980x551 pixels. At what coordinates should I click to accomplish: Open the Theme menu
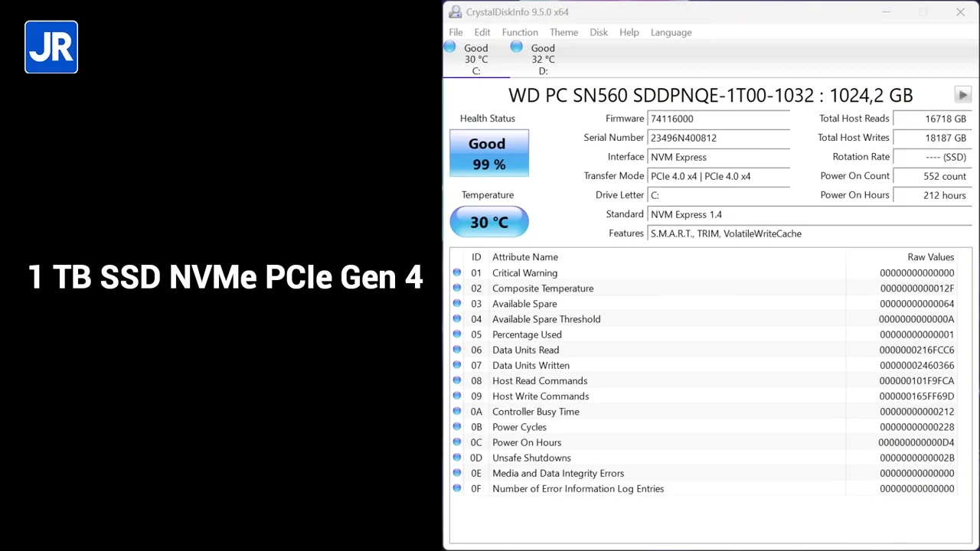(563, 32)
